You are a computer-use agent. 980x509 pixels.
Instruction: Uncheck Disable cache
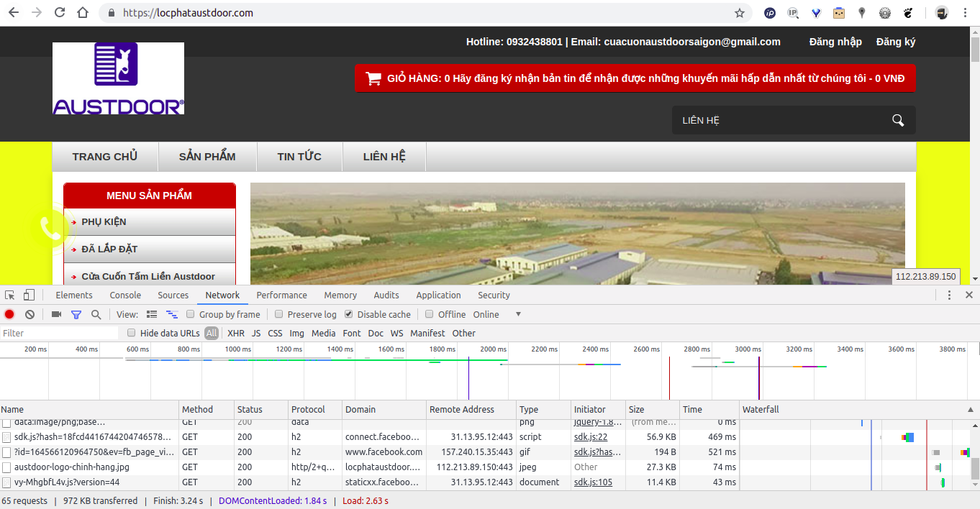(x=349, y=314)
